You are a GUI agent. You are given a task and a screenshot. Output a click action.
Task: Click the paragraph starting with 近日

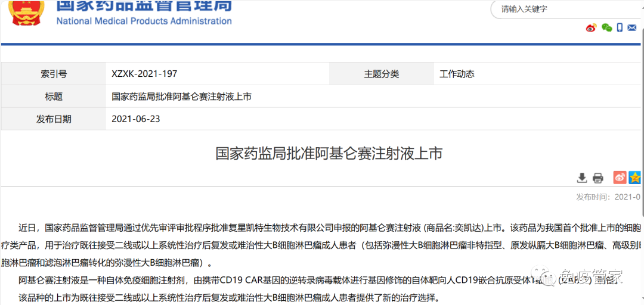(321, 244)
